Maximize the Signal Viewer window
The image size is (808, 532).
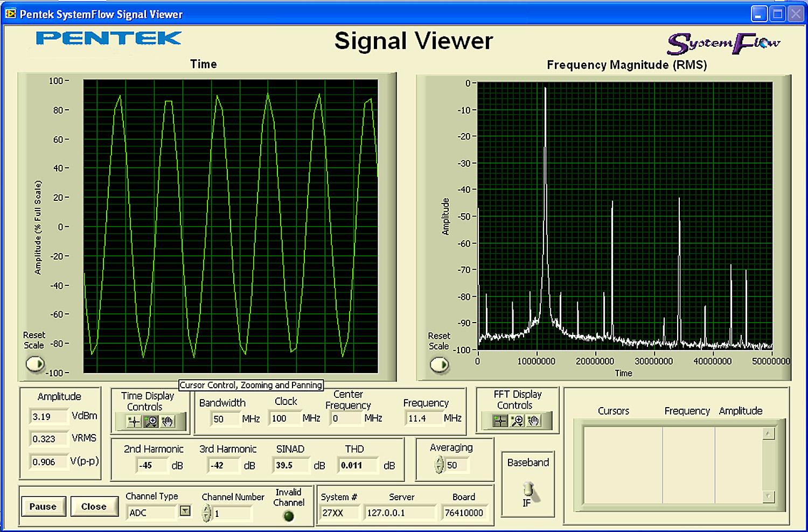click(x=778, y=14)
